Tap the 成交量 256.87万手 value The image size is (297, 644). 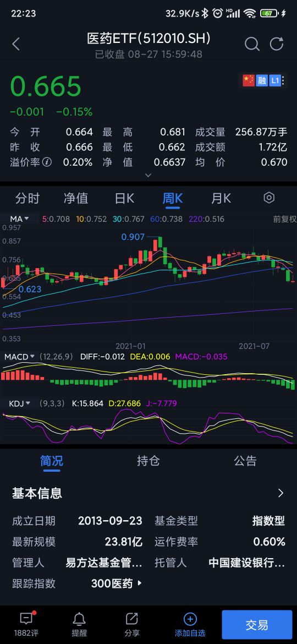click(x=261, y=132)
